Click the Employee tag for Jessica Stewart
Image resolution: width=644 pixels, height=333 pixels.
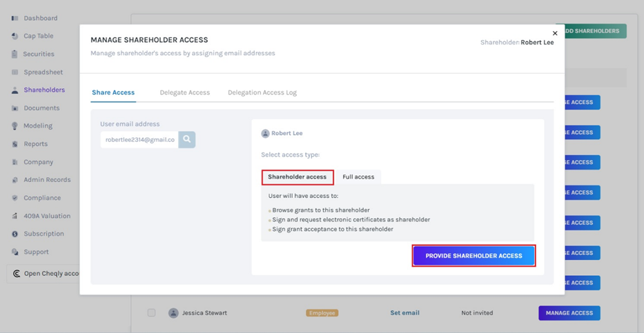[x=322, y=313]
